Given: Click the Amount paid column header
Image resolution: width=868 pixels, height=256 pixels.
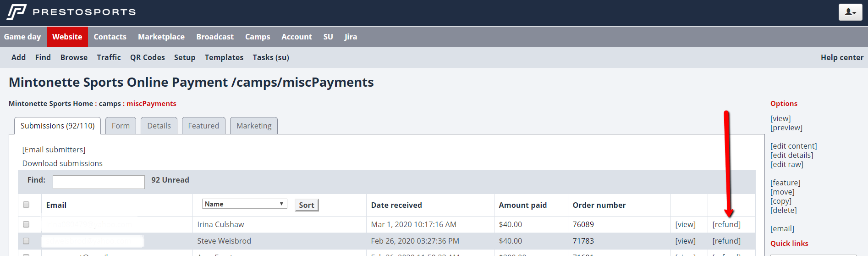Looking at the screenshot, I should [x=523, y=205].
